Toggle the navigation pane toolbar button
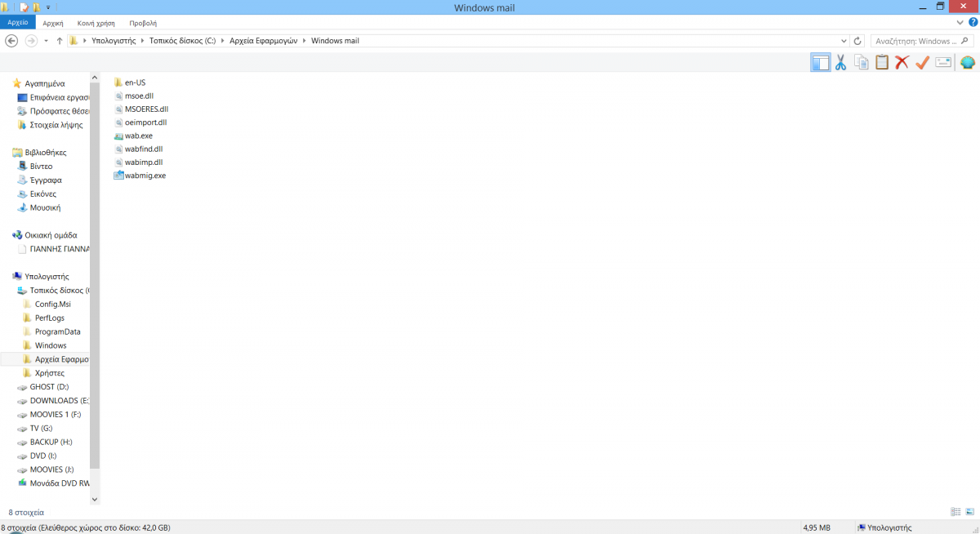Screen dimensions: 980x534 point(820,62)
